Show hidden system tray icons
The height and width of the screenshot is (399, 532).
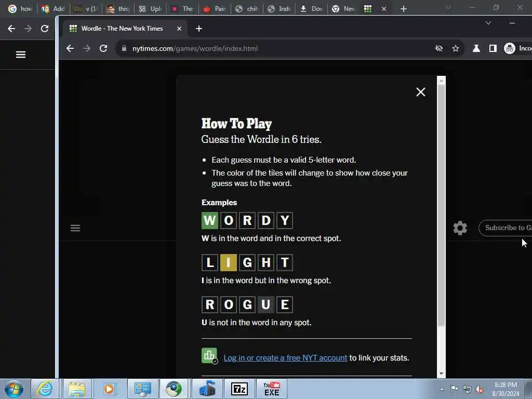(x=442, y=389)
